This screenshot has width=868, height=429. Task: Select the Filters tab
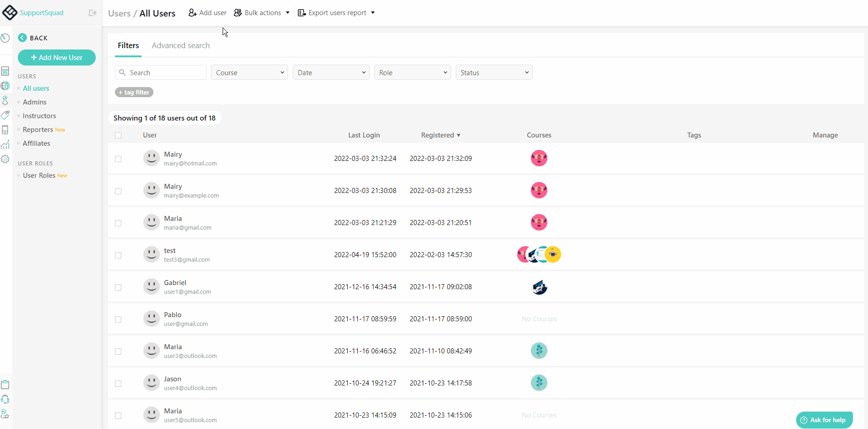point(128,45)
